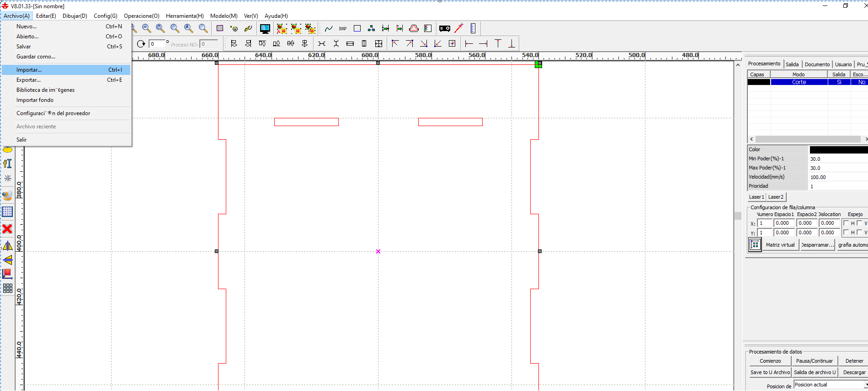868x391 pixels.
Task: Click the BMP handle toolbar icon
Action: click(x=343, y=28)
